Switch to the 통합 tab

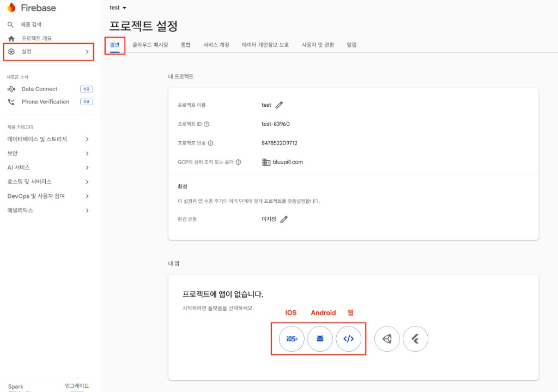(185, 45)
